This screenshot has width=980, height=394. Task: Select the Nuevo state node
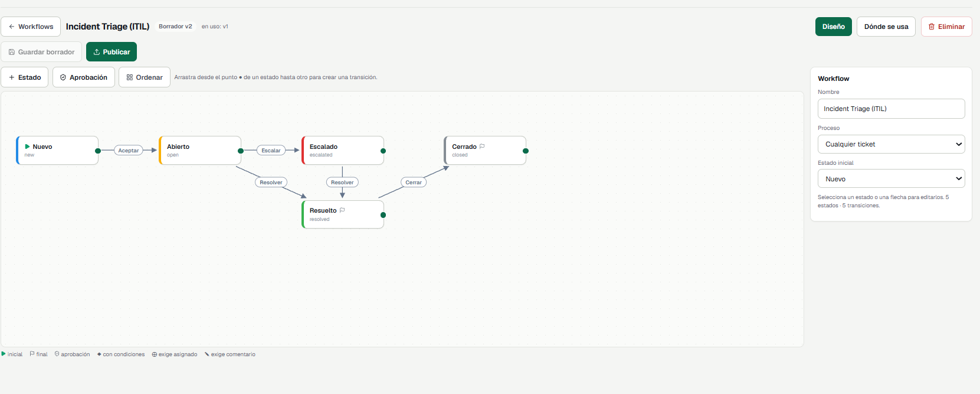tap(57, 151)
